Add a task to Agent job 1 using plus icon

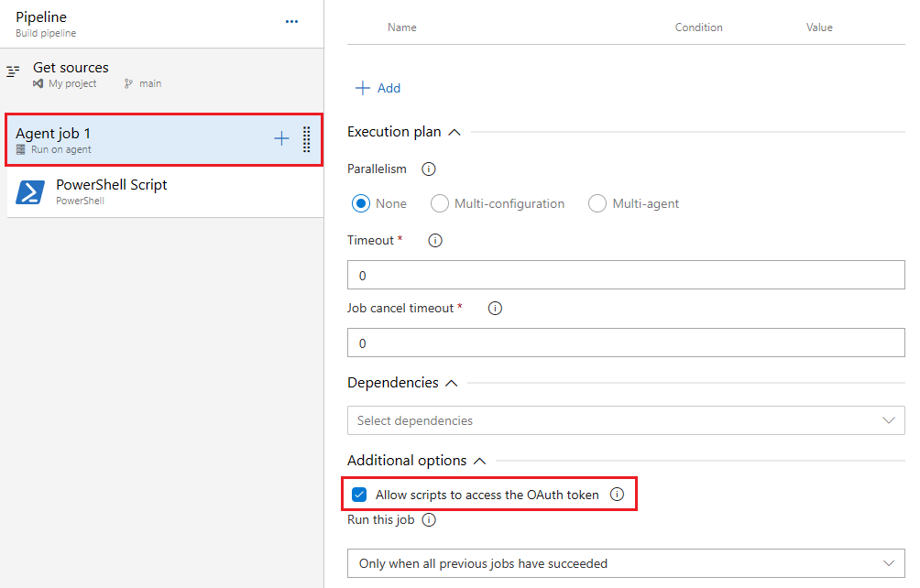pyautogui.click(x=280, y=139)
